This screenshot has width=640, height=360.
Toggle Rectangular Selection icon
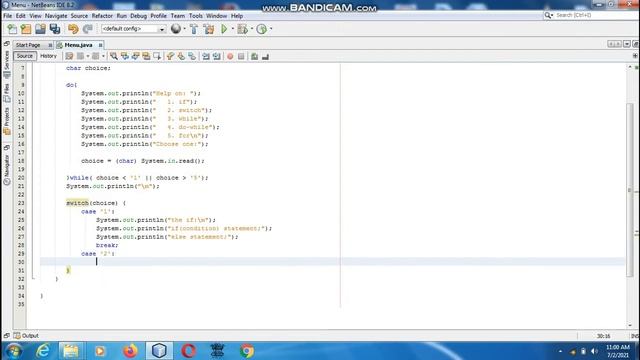click(x=157, y=56)
